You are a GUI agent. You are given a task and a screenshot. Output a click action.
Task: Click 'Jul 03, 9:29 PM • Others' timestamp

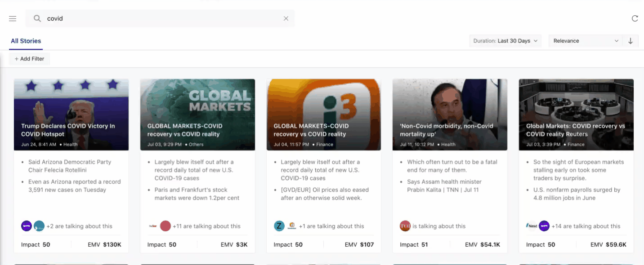[175, 145]
